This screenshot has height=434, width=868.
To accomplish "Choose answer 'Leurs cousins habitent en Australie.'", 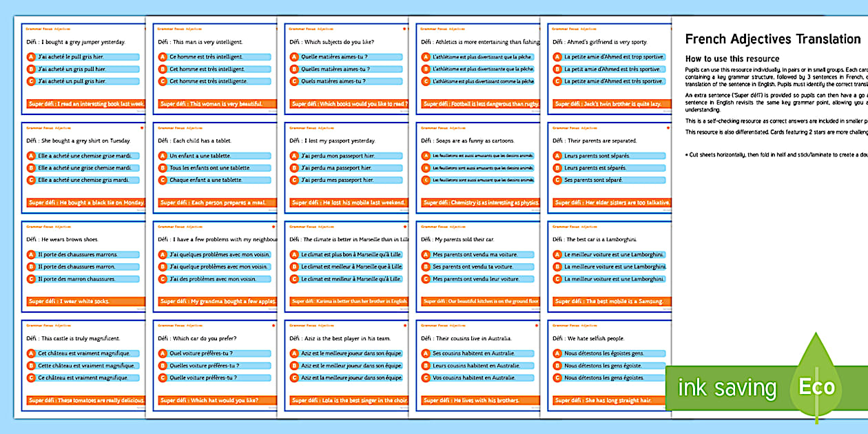I will (474, 365).
